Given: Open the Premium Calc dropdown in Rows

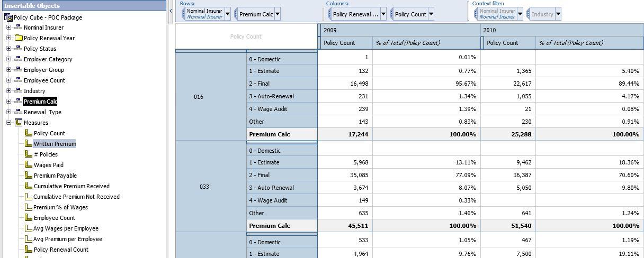Looking at the screenshot, I should click(278, 14).
